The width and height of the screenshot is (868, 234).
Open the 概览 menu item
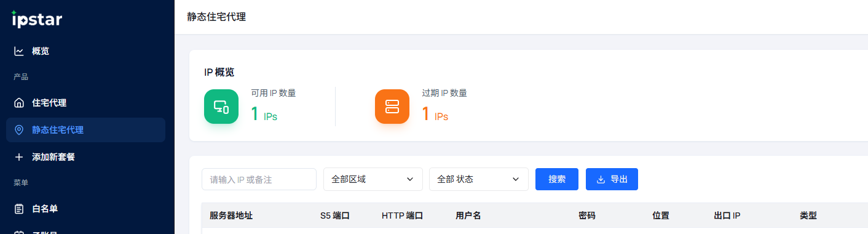click(85, 51)
